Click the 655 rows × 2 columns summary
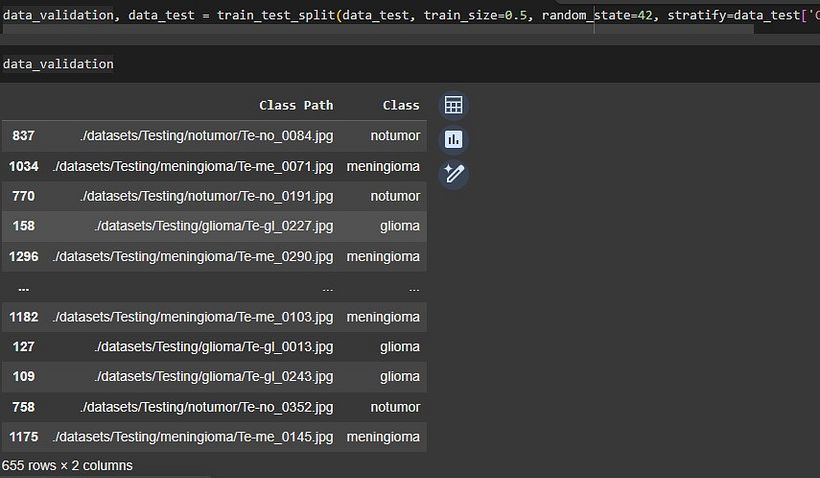The width and height of the screenshot is (820, 478). coord(67,465)
